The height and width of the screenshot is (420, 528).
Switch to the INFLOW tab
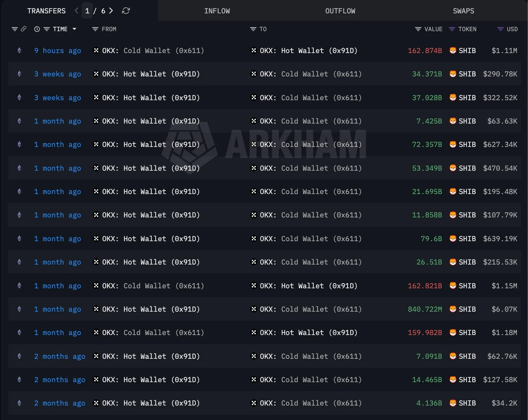click(217, 11)
